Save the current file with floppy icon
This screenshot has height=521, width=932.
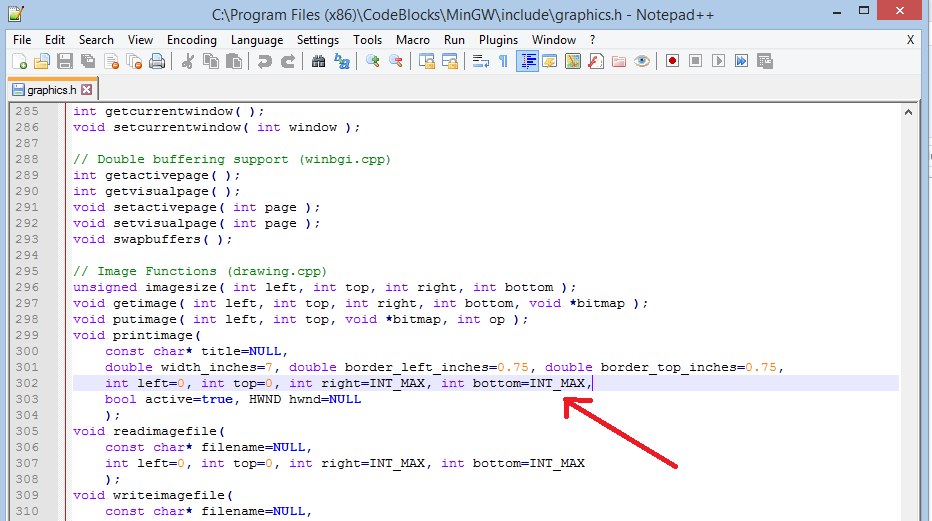pos(65,61)
